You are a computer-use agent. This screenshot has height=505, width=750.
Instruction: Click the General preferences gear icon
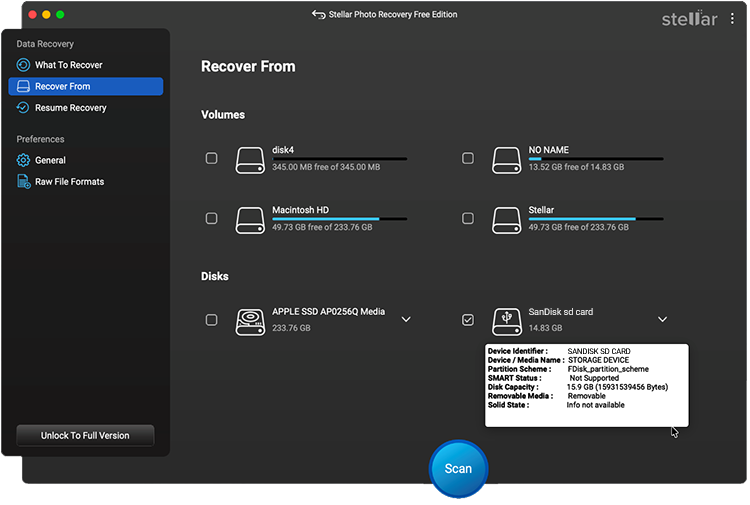[23, 160]
